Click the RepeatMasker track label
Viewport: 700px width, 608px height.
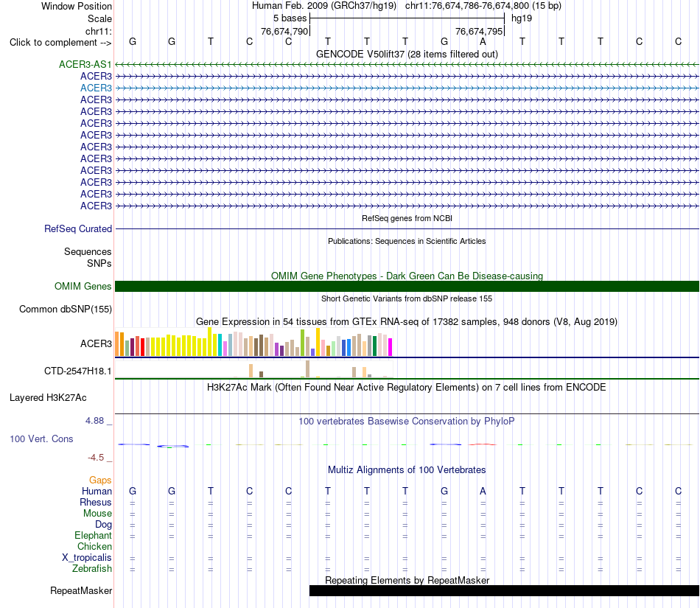(81, 590)
